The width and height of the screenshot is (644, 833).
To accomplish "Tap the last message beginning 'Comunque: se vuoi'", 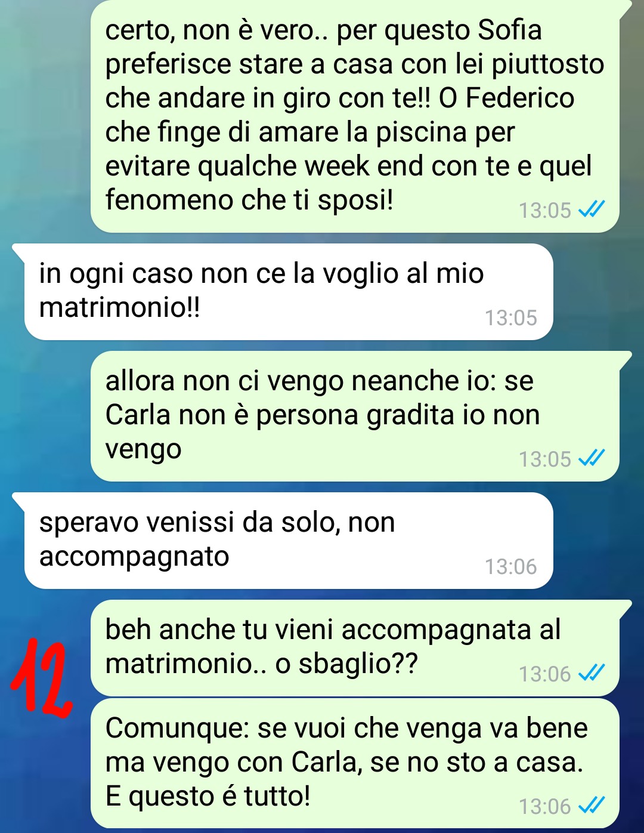I will (355, 763).
